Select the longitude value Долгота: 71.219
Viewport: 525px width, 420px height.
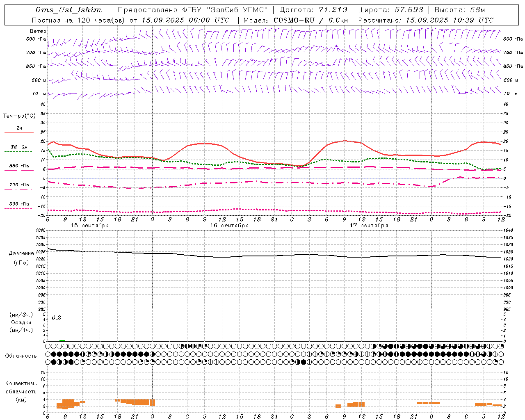point(313,10)
